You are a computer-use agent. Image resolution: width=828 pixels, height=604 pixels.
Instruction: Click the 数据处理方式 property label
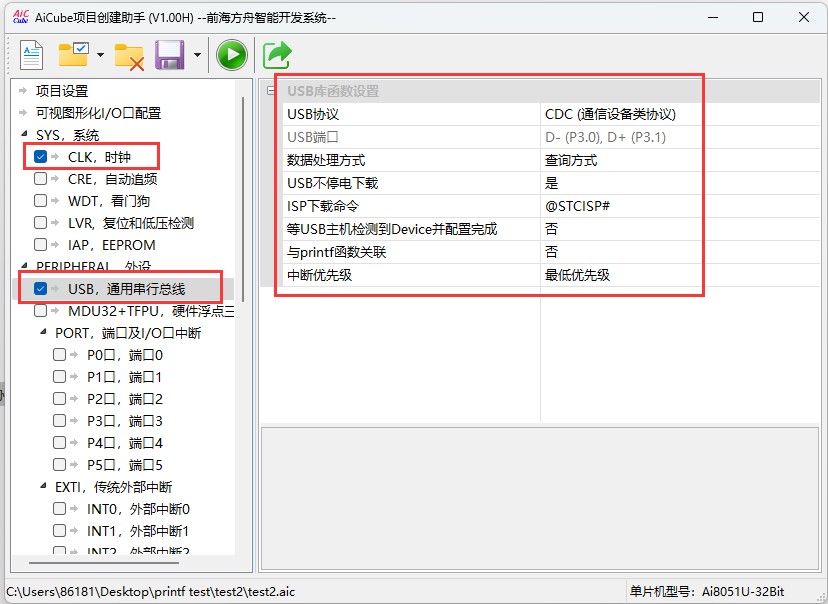tap(326, 160)
